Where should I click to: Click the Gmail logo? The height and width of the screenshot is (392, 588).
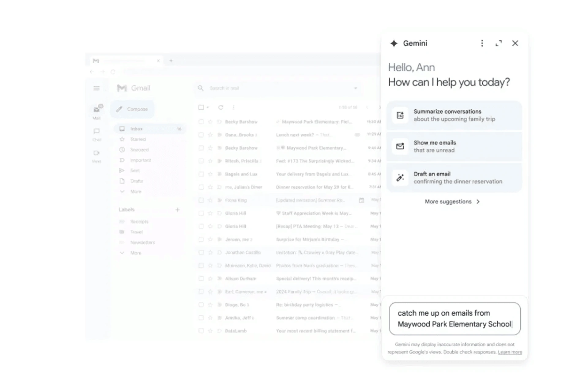(134, 88)
